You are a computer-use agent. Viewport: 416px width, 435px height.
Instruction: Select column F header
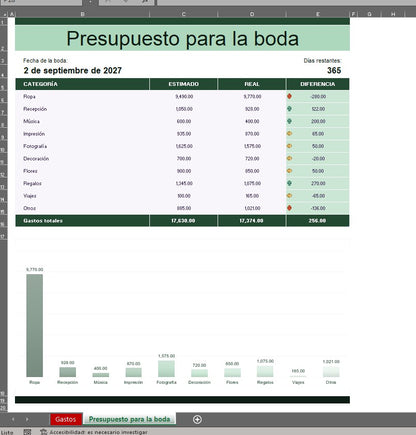[353, 14]
